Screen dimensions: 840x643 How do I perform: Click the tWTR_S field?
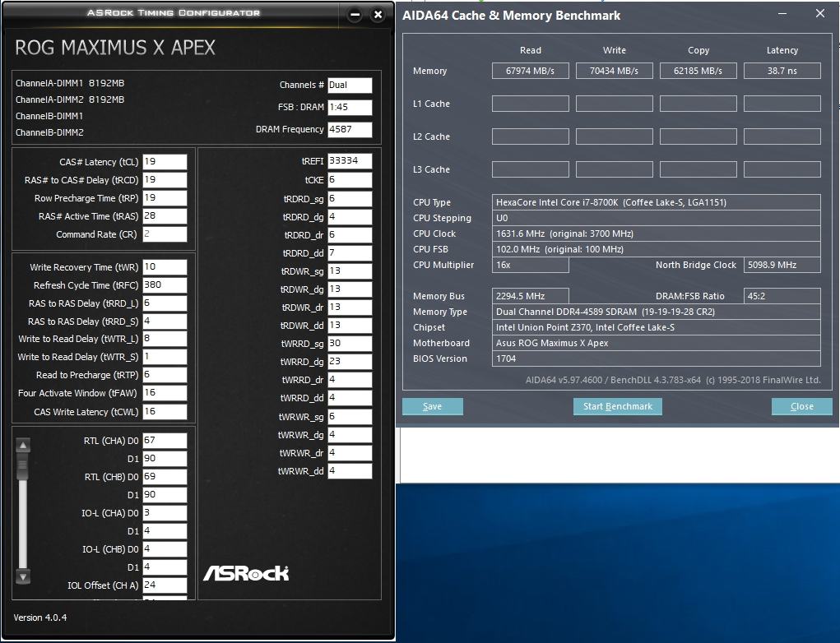165,357
